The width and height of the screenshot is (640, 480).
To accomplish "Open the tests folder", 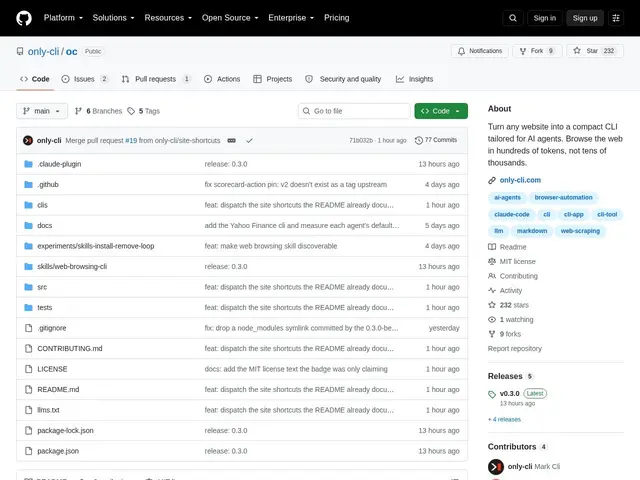I will coord(44,307).
